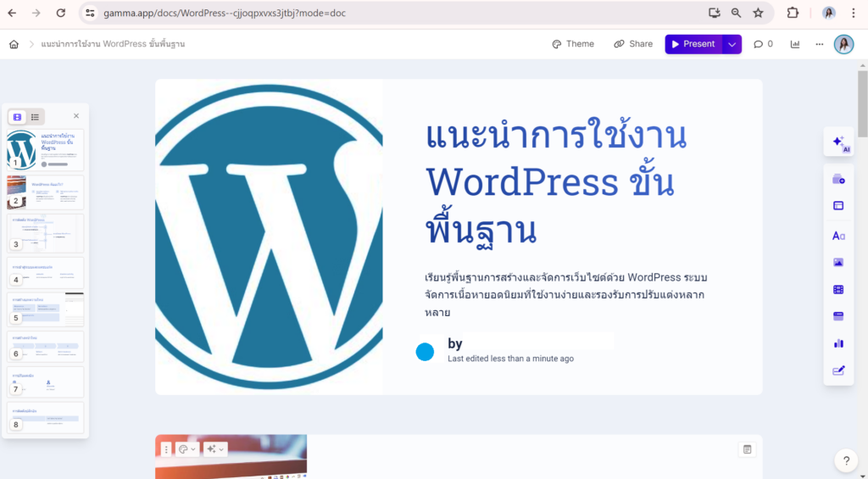Open the browser zoom magnifier icon
Screen dimensions: 868x479
[736, 13]
